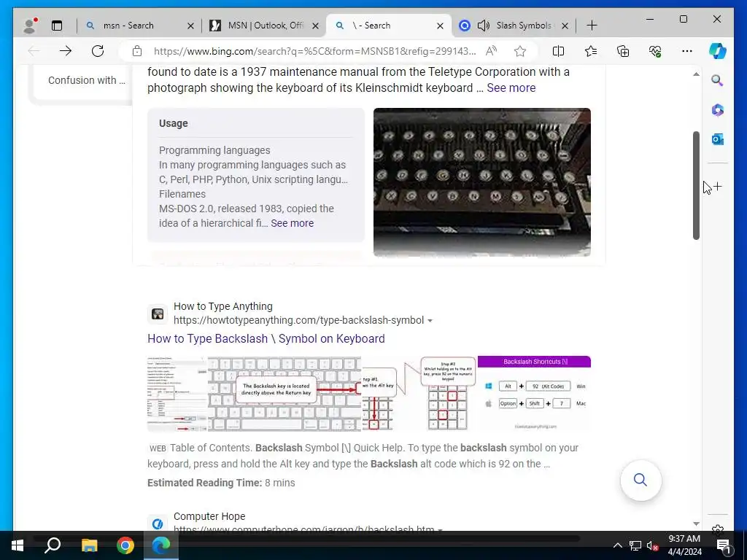Open the tab actions menu icon
Screen dimensions: 747x560
(x=57, y=26)
